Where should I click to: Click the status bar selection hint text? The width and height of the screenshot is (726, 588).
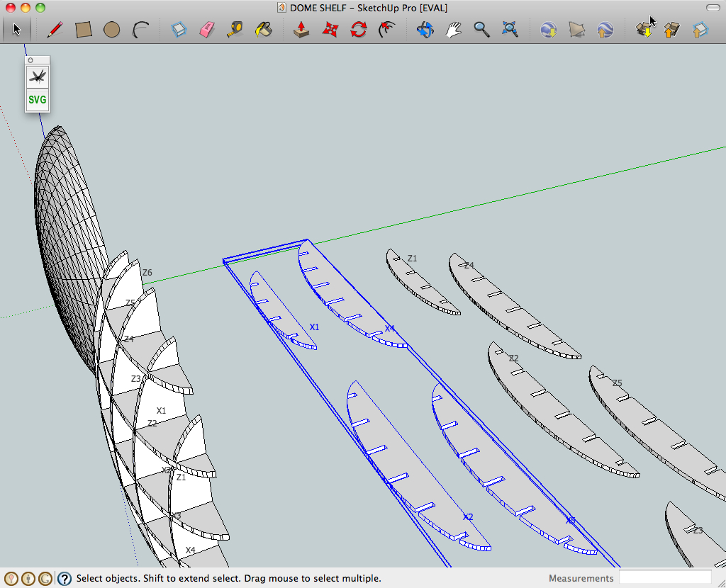pyautogui.click(x=229, y=578)
